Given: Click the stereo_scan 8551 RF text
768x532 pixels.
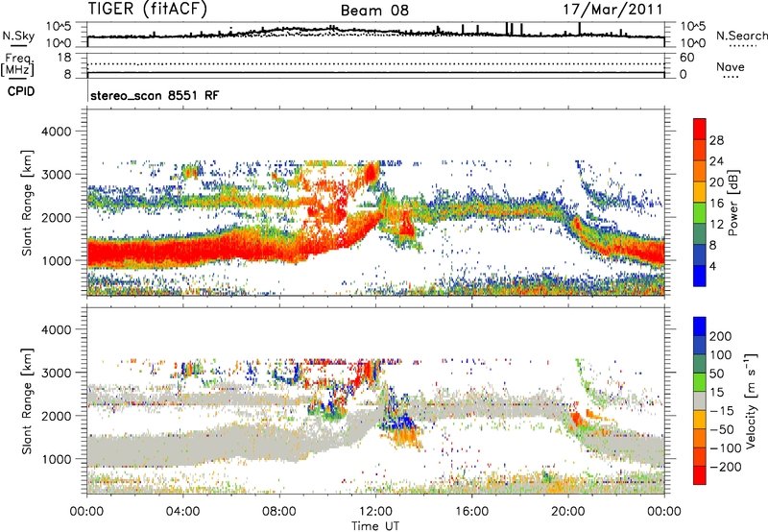Looking at the screenshot, I should (x=155, y=95).
